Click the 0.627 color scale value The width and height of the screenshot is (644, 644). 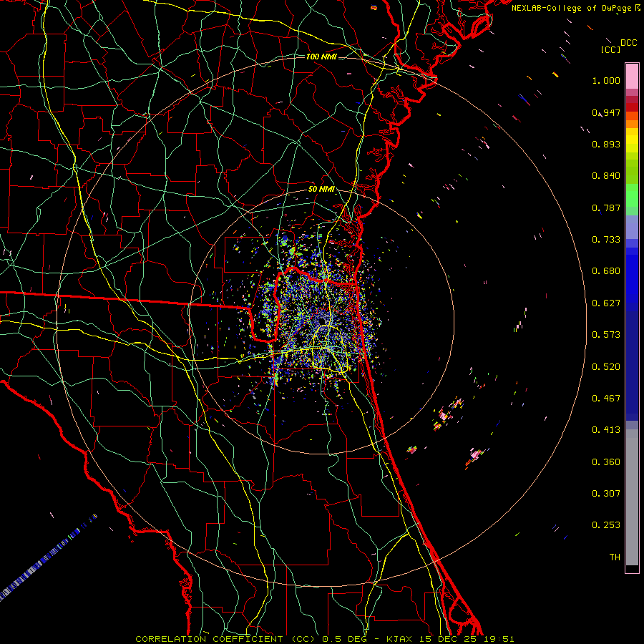(606, 303)
